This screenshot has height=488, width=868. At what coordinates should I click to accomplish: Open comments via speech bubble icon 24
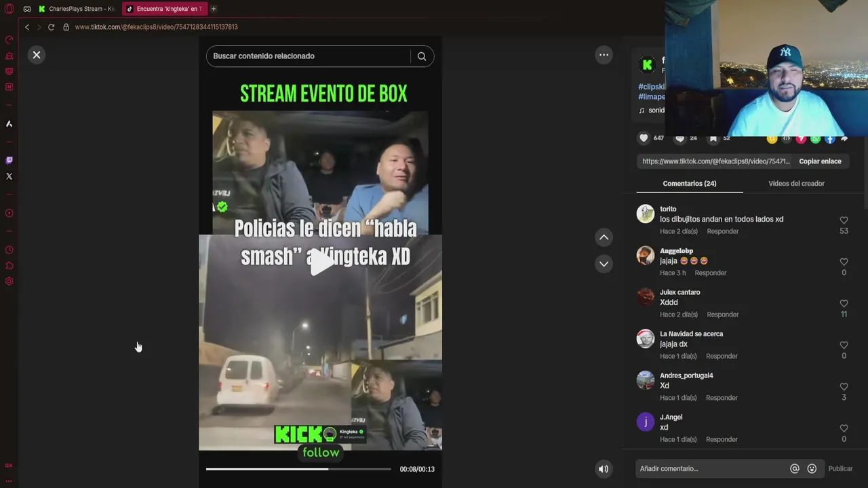coord(679,138)
